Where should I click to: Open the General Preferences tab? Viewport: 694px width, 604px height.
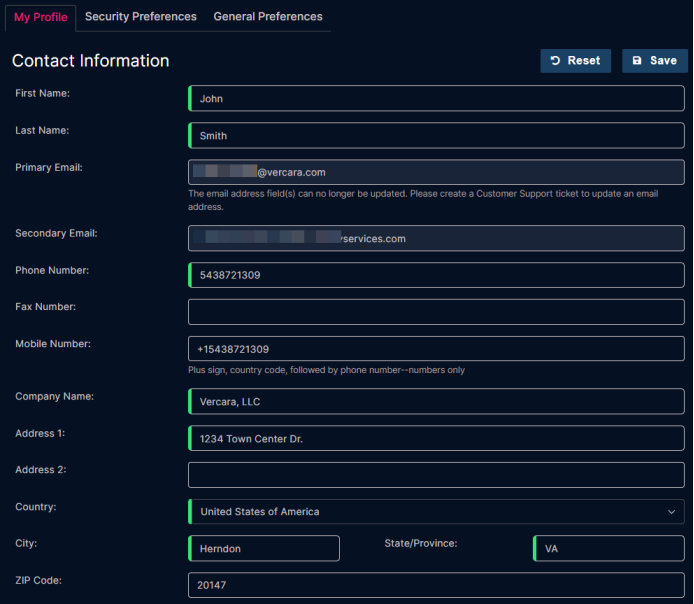click(268, 17)
